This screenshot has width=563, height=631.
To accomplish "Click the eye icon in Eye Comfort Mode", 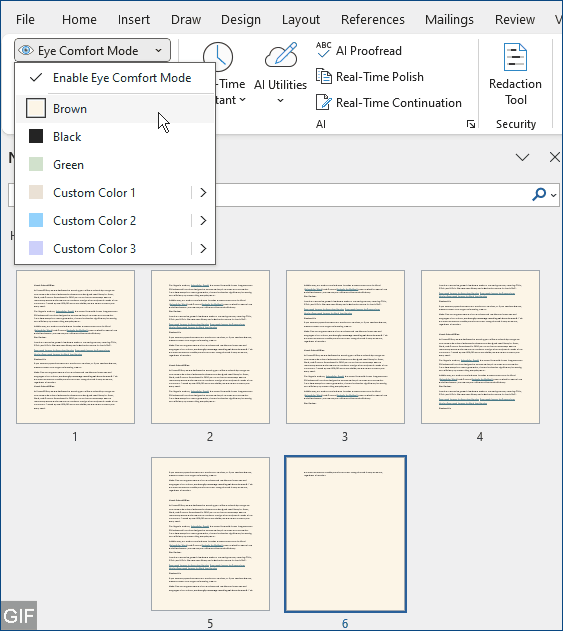I will [x=26, y=51].
